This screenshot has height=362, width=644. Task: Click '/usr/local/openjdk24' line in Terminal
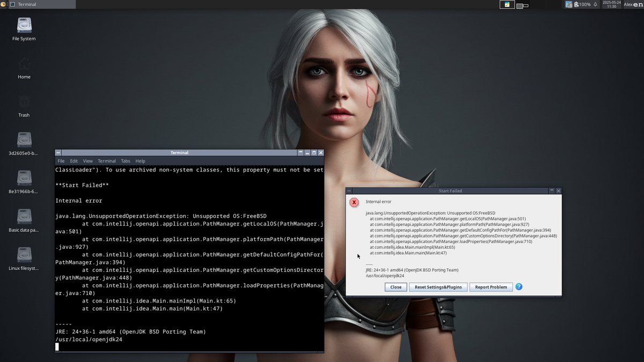89,339
